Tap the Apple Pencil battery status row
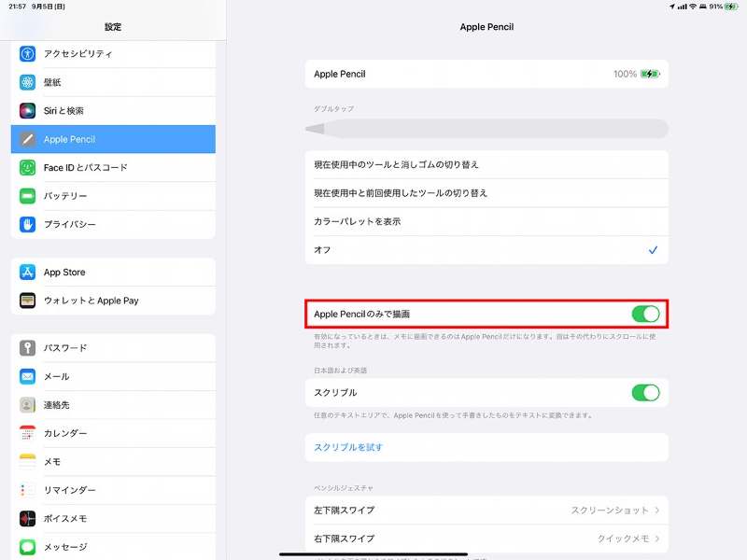 click(486, 74)
